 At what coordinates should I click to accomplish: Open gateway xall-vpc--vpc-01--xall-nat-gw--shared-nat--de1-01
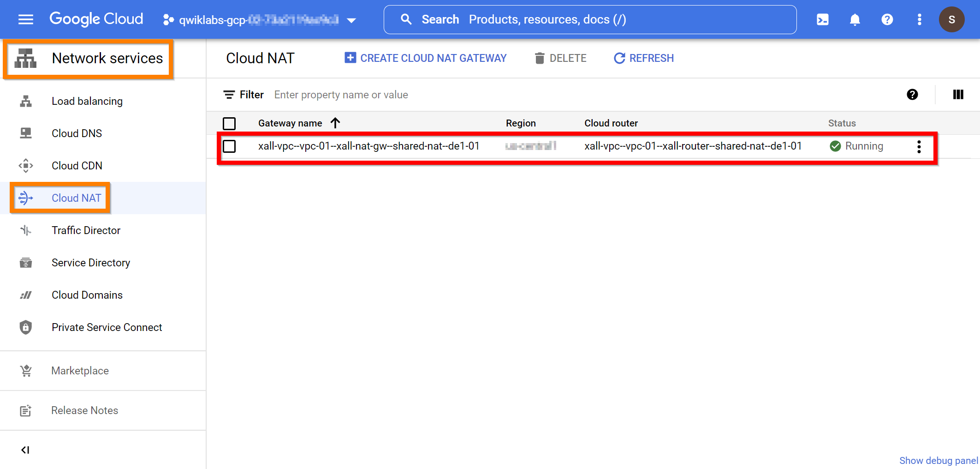(x=369, y=146)
